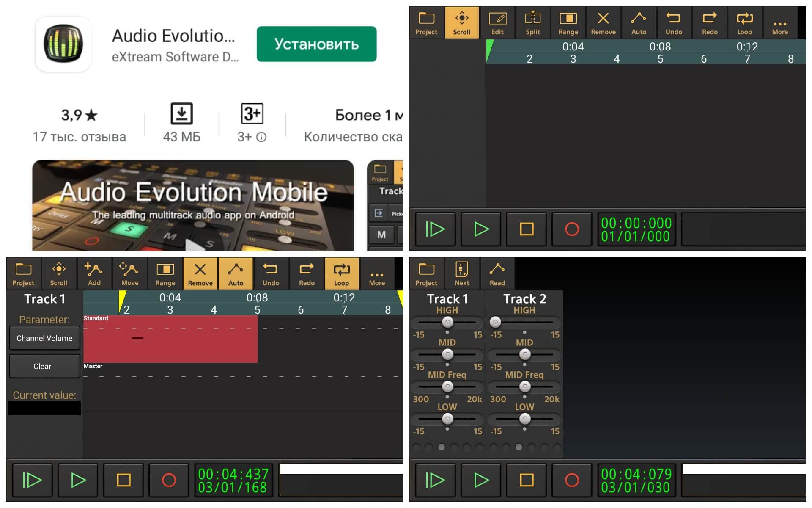Viewport: 812px width, 508px height.
Task: Open More menu in automation editor toolbar
Action: coord(377,274)
